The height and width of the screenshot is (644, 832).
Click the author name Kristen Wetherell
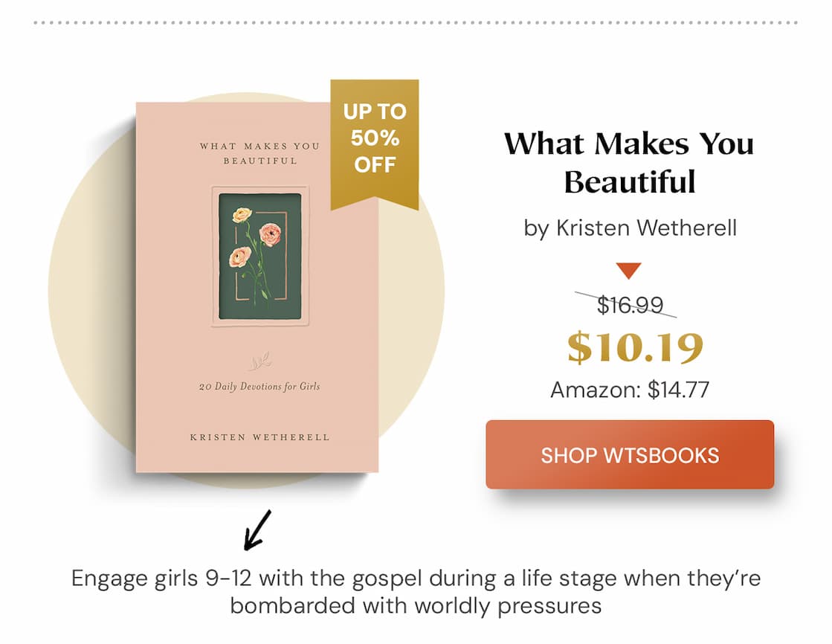pyautogui.click(x=630, y=228)
